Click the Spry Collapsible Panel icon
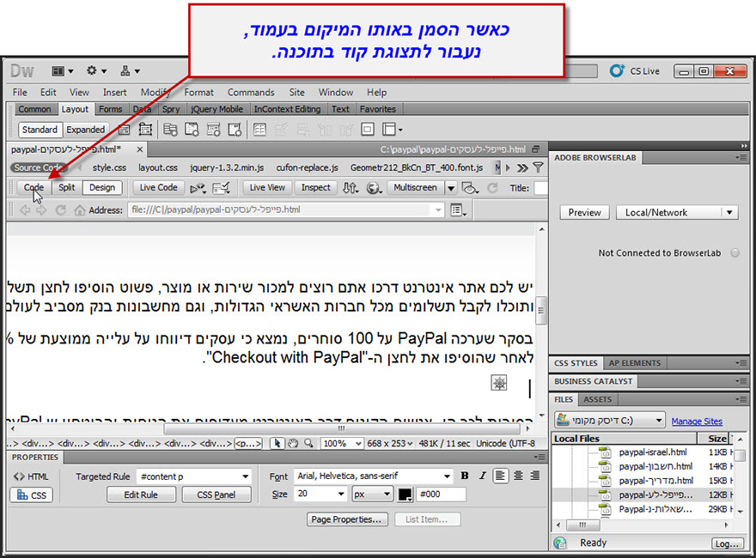Viewport: 756px width, 558px height. 235,130
